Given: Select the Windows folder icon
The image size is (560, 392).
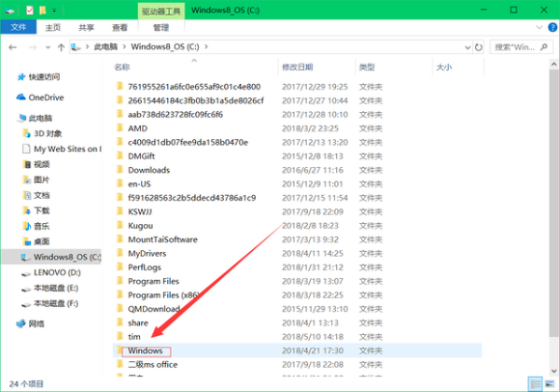Looking at the screenshot, I should pyautogui.click(x=119, y=351).
